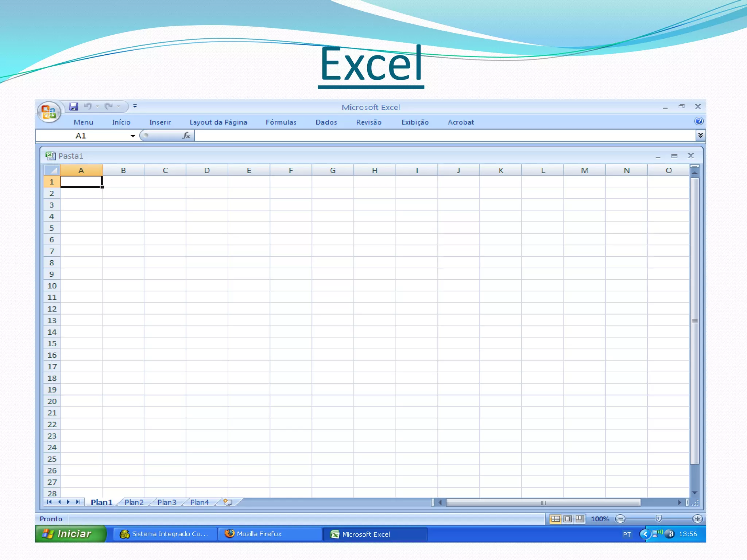
Task: Expand Customize Quick Access Toolbar dropdown
Action: pos(135,106)
